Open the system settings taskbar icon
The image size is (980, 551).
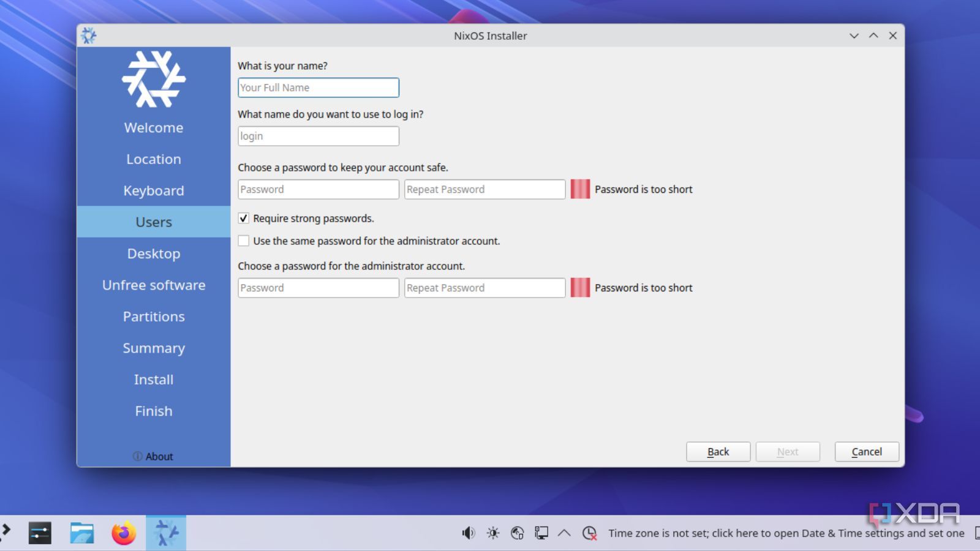pyautogui.click(x=40, y=533)
